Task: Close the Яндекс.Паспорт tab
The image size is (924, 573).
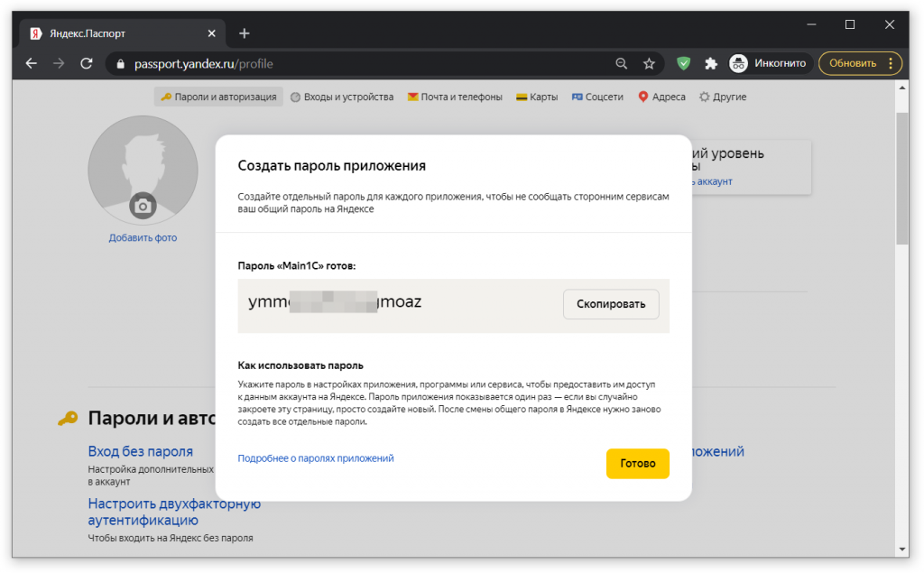Action: tap(212, 33)
